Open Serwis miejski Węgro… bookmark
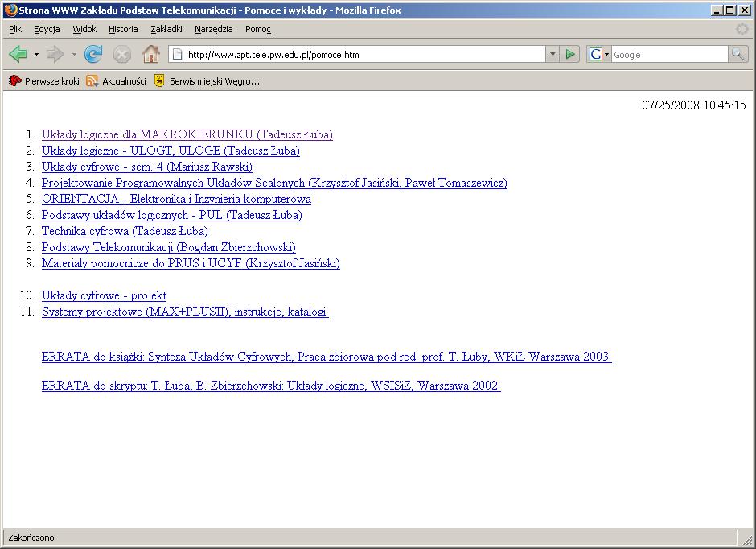 207,81
